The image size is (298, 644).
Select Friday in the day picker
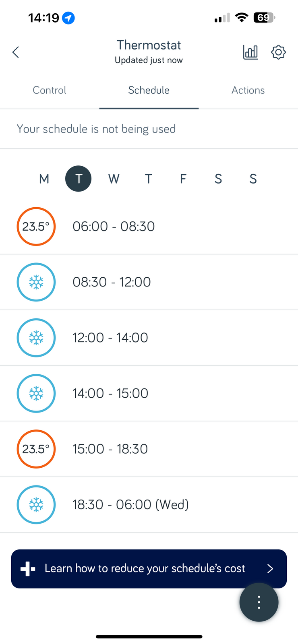183,179
